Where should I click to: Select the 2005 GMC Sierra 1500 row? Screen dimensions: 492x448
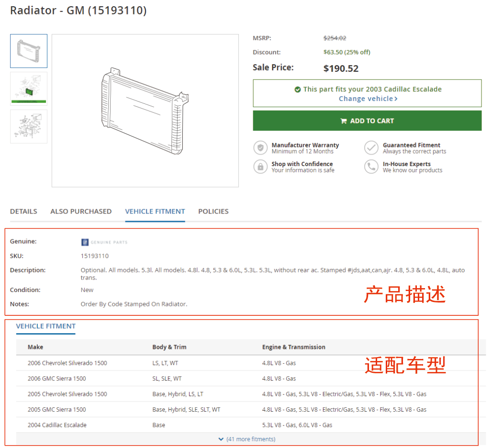pos(251,409)
